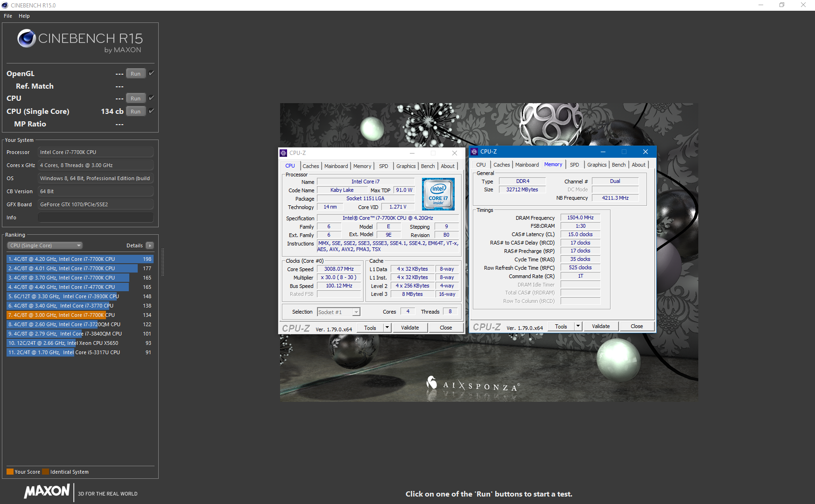Image resolution: width=815 pixels, height=504 pixels.
Task: Select ranking row 10 Xeon X5650
Action: point(80,343)
